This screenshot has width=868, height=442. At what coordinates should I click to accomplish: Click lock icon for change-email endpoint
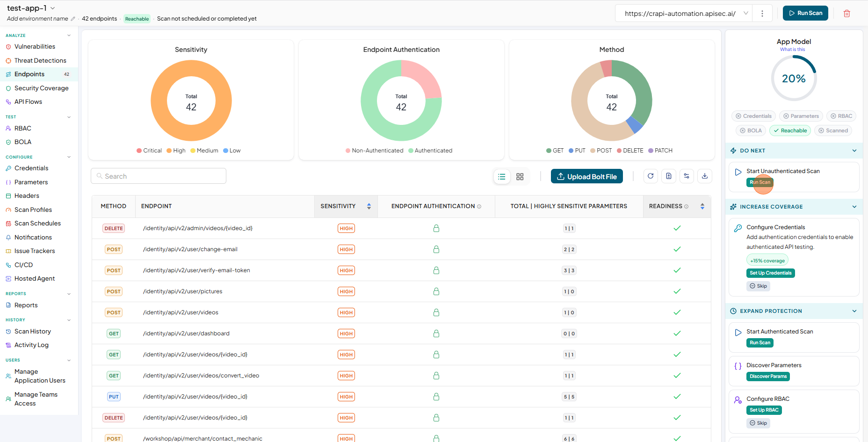point(436,249)
